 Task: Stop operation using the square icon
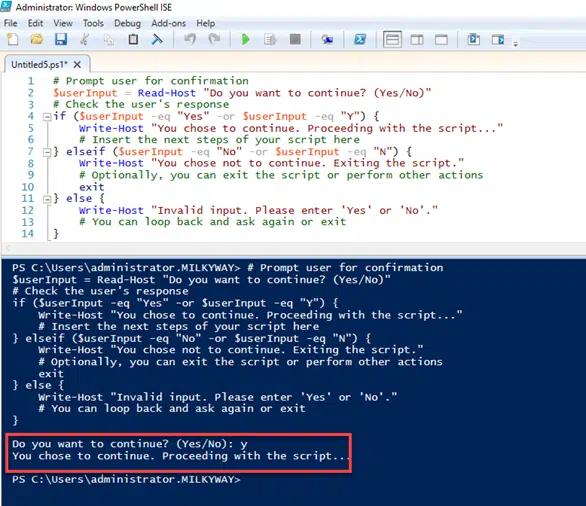coord(295,39)
